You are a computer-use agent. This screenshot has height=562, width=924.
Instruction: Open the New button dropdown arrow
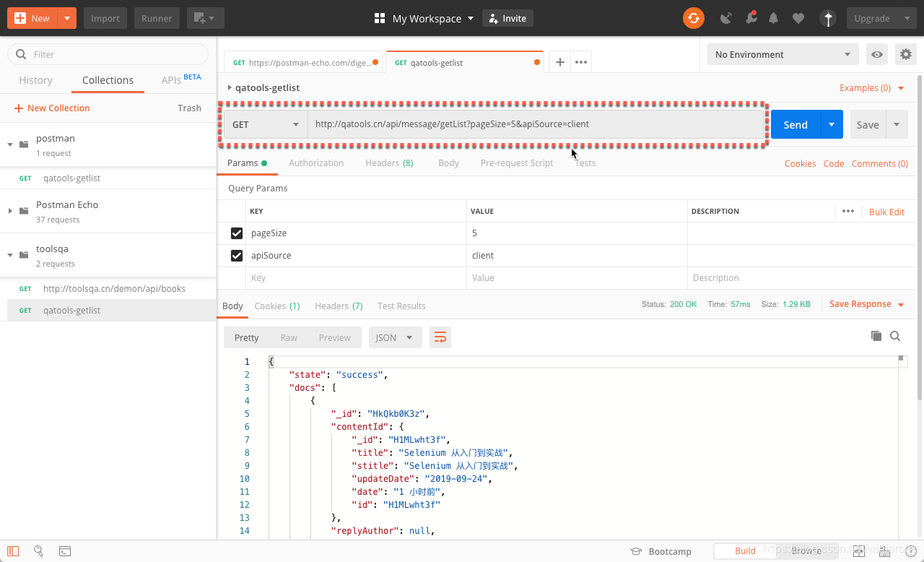66,18
